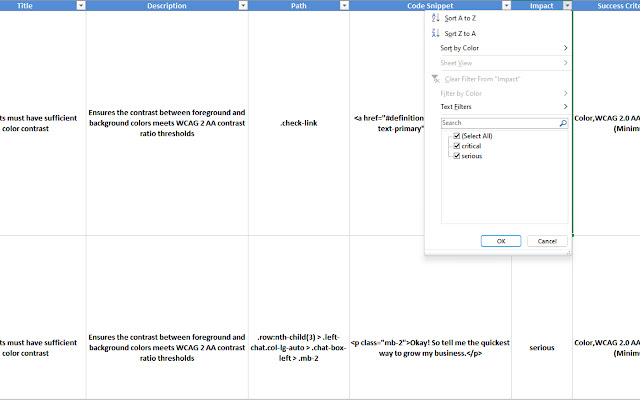Screen dimensions: 640x400
Task: Click the Sort Z to A icon
Action: click(x=435, y=33)
